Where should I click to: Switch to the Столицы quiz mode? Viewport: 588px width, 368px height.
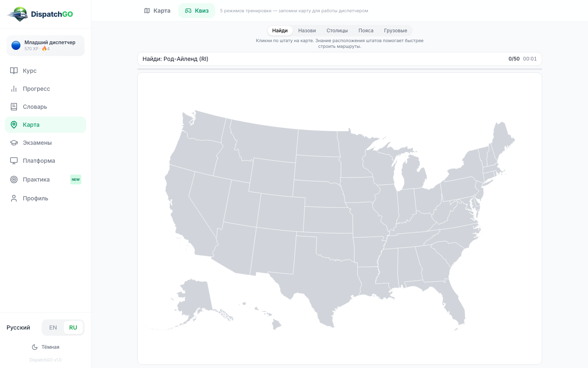pos(337,31)
